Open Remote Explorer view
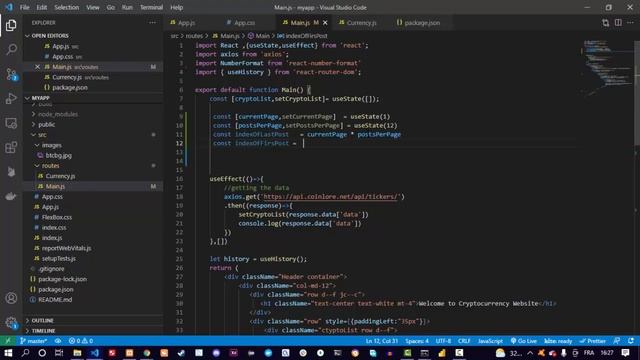 (x=11, y=123)
